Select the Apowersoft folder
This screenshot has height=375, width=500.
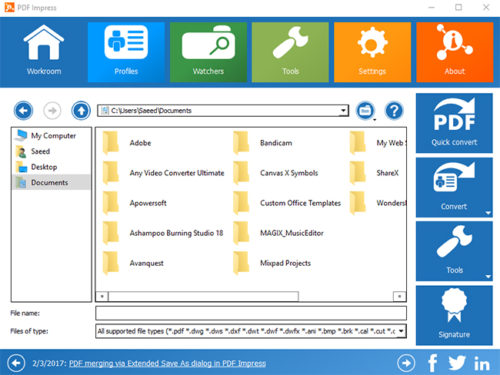point(135,203)
